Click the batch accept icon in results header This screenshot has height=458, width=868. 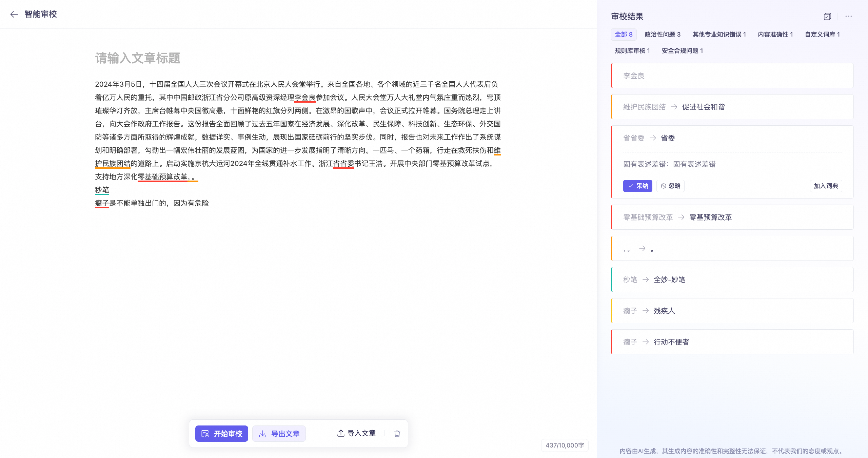(827, 16)
